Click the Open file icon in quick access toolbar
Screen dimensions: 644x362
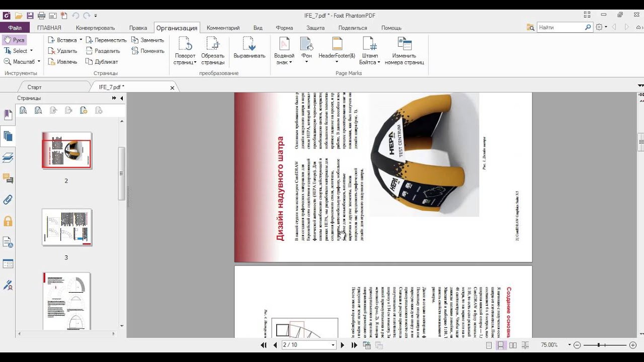tap(19, 16)
